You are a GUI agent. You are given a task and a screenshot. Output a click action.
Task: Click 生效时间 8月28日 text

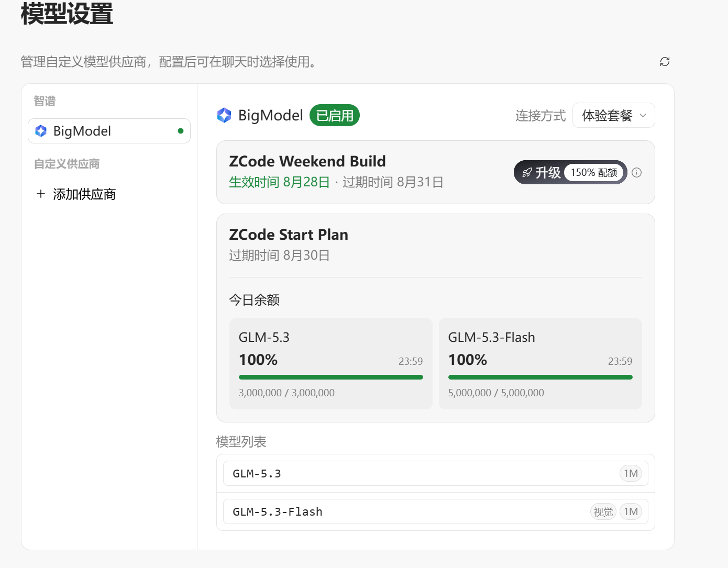point(279,182)
